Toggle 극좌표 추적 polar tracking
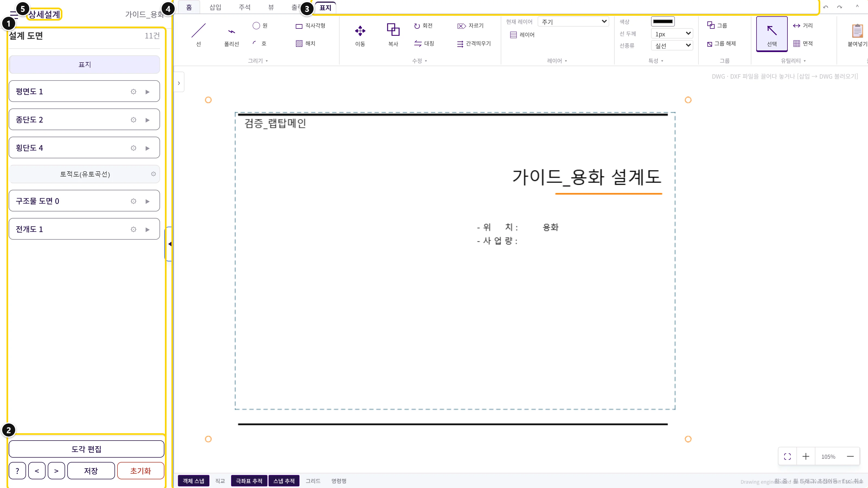Image resolution: width=868 pixels, height=488 pixels. (249, 481)
